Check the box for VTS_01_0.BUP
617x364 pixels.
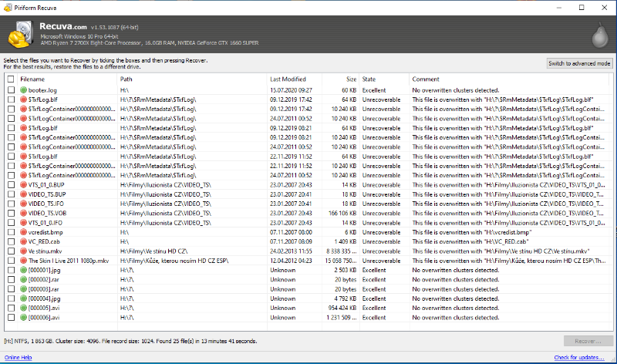click(11, 185)
